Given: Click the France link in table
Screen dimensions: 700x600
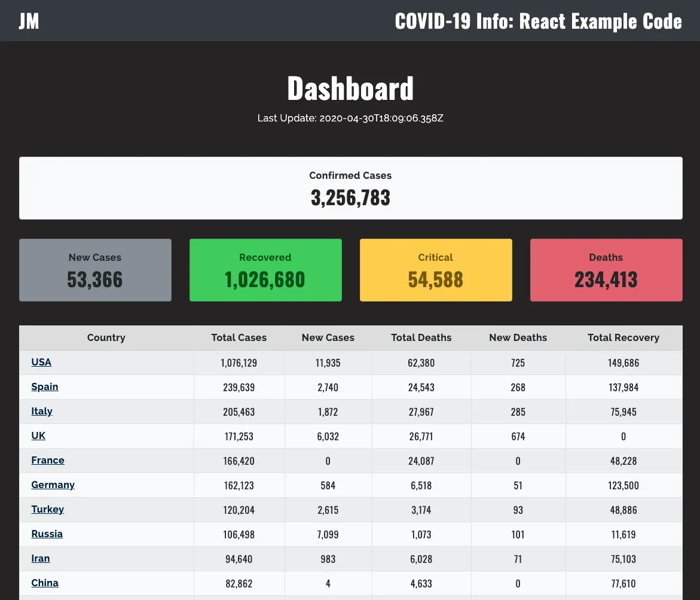Looking at the screenshot, I should tap(48, 460).
